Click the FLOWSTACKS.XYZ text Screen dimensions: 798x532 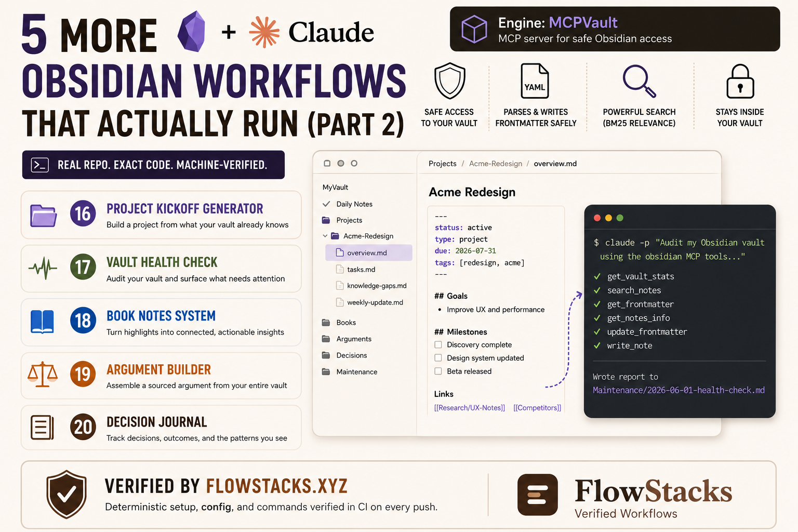point(277,486)
